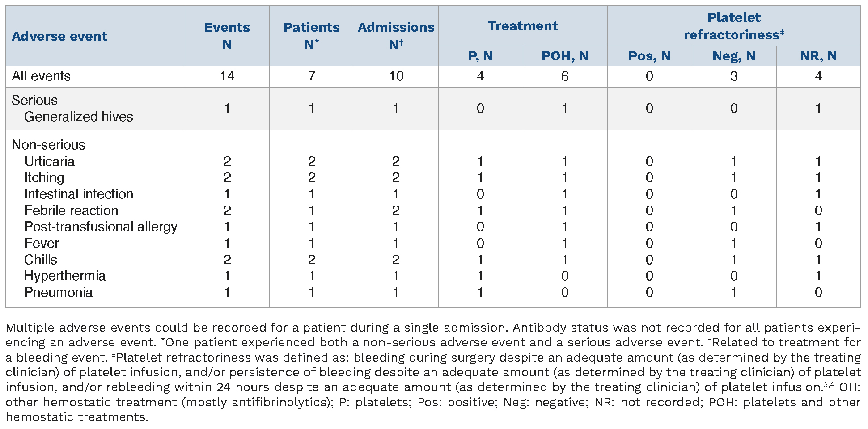Select the "Neg, N" sub-header
The width and height of the screenshot is (868, 429).
[x=733, y=56]
